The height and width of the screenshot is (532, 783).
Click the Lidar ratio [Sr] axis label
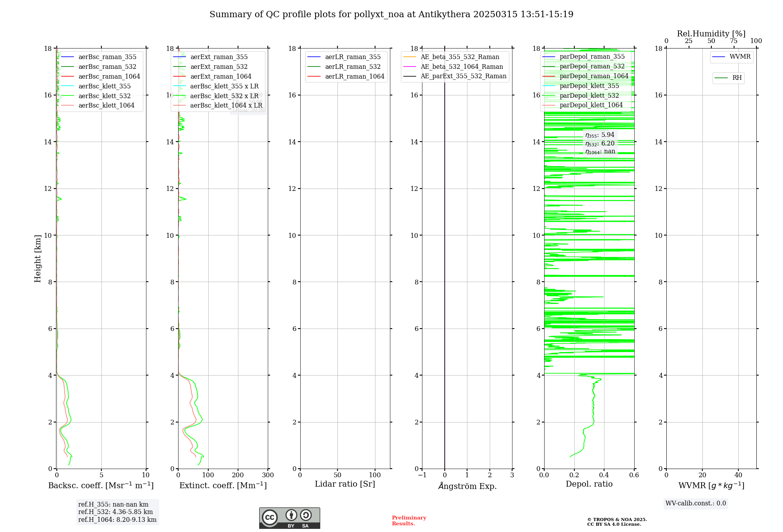point(345,484)
